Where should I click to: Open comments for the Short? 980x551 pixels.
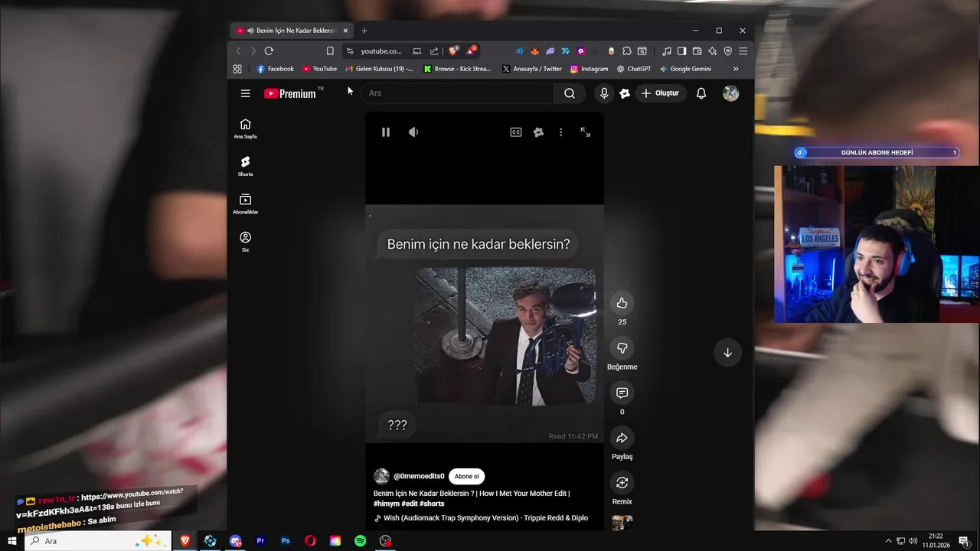(622, 393)
